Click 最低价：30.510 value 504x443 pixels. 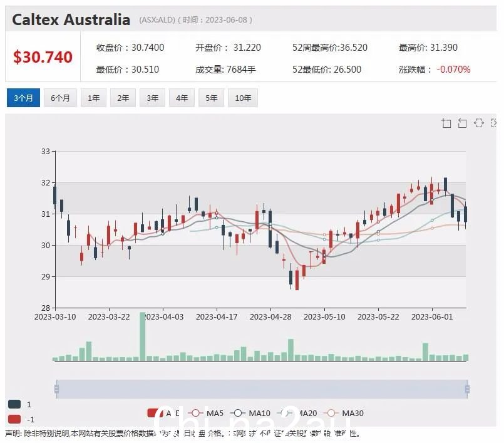coord(128,70)
